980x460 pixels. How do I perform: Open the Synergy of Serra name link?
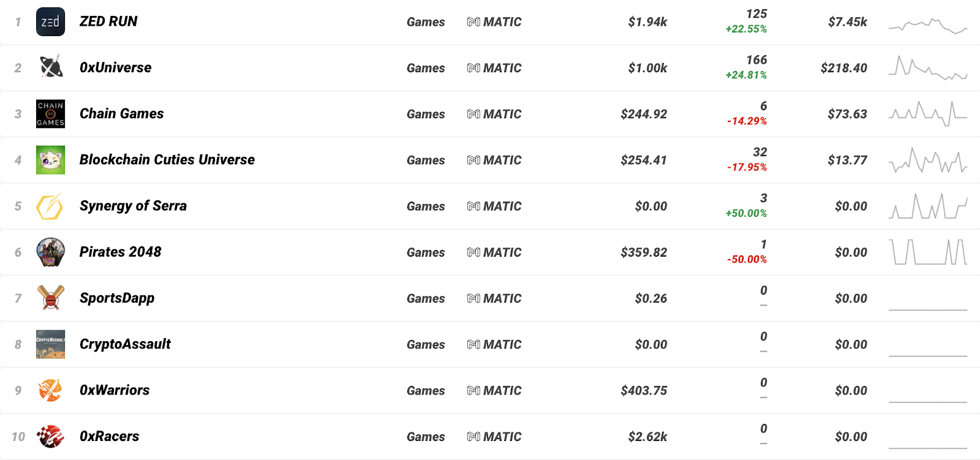(133, 206)
